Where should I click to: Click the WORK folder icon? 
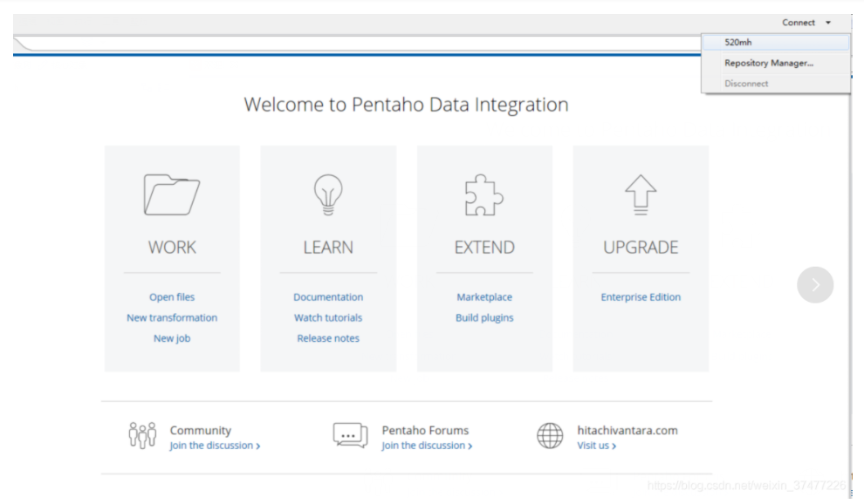click(171, 194)
